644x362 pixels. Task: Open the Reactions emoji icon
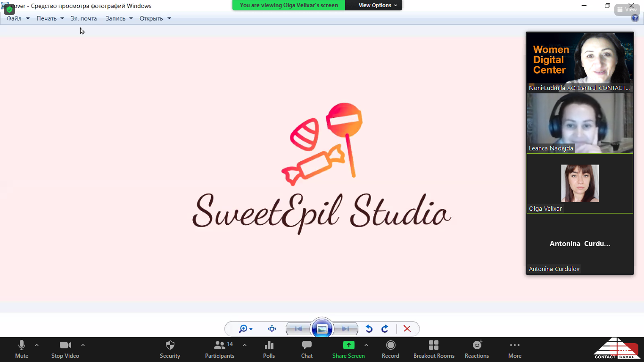click(477, 346)
